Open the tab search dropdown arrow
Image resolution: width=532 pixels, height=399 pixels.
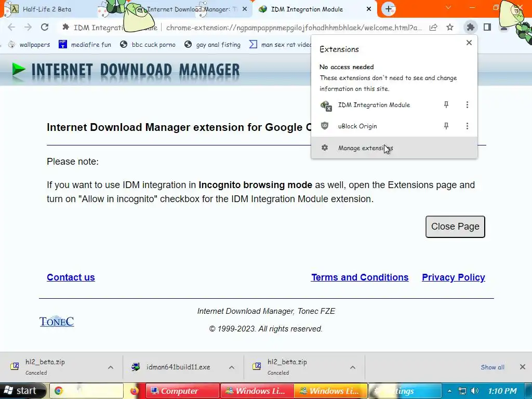[448, 7]
